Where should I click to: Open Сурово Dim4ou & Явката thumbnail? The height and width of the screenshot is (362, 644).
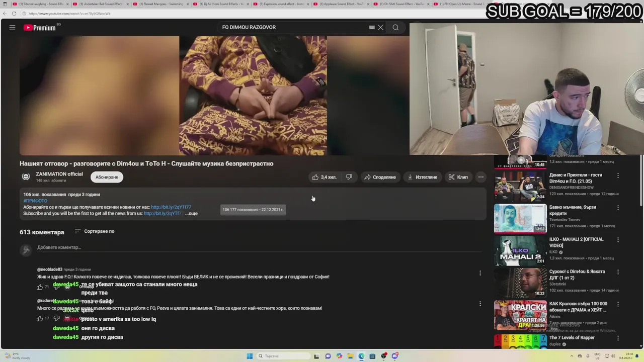[520, 283]
